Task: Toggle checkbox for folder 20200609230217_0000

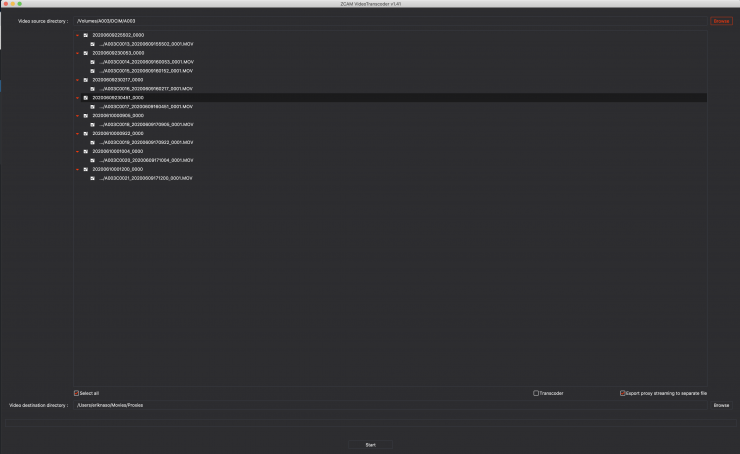Action: 86,80
